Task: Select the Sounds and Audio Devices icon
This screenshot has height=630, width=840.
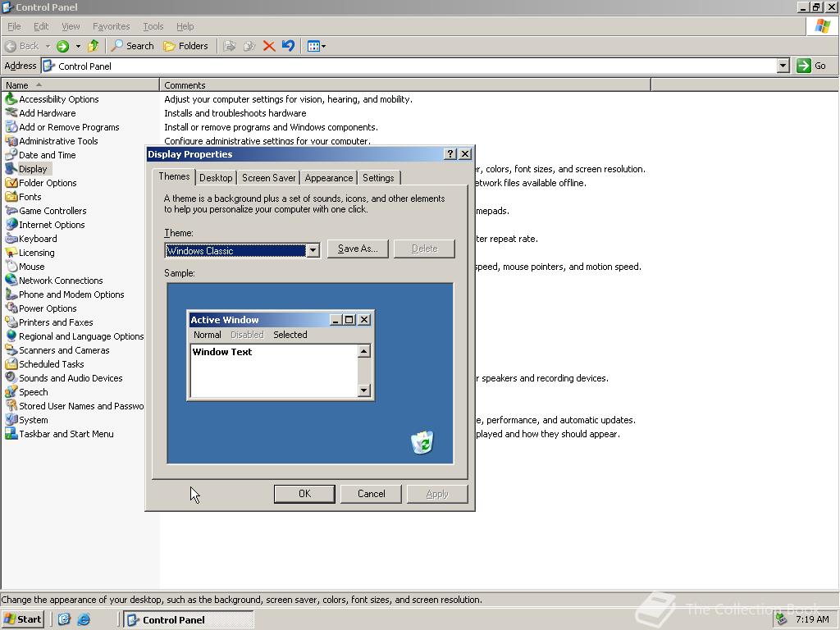Action: (x=11, y=377)
